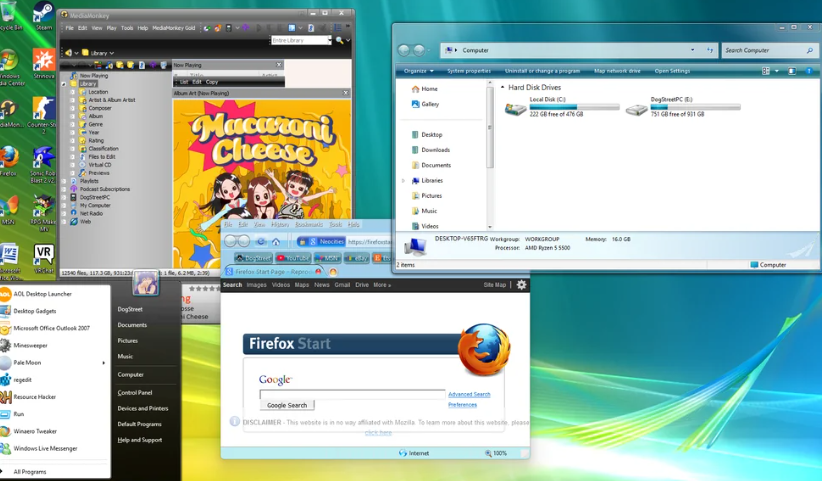Expand the Location node in MediaMonkey tree
This screenshot has width=822, height=481.
coord(72,92)
